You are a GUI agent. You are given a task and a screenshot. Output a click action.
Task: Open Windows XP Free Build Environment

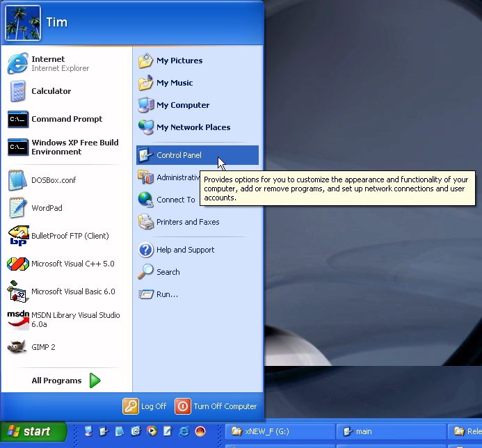point(66,147)
